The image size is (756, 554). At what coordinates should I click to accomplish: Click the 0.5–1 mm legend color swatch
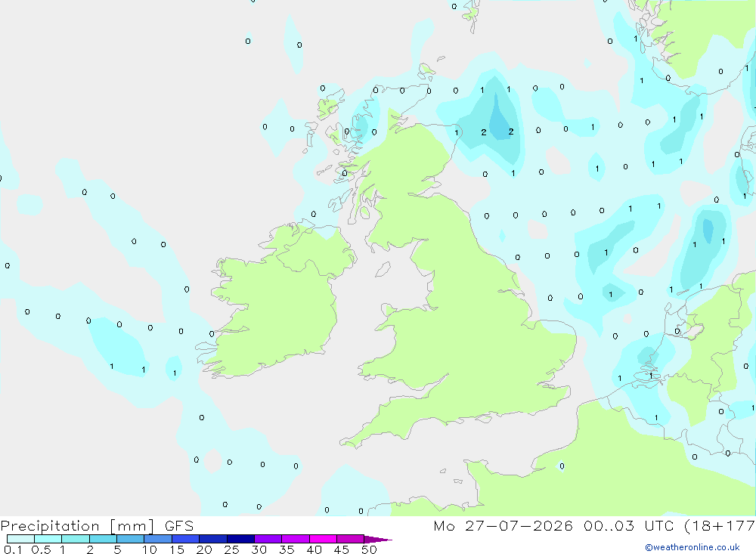point(48,539)
